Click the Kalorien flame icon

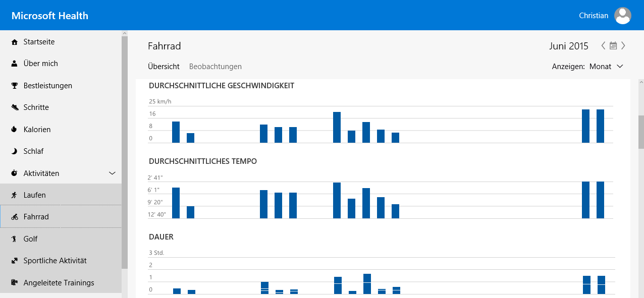[14, 130]
